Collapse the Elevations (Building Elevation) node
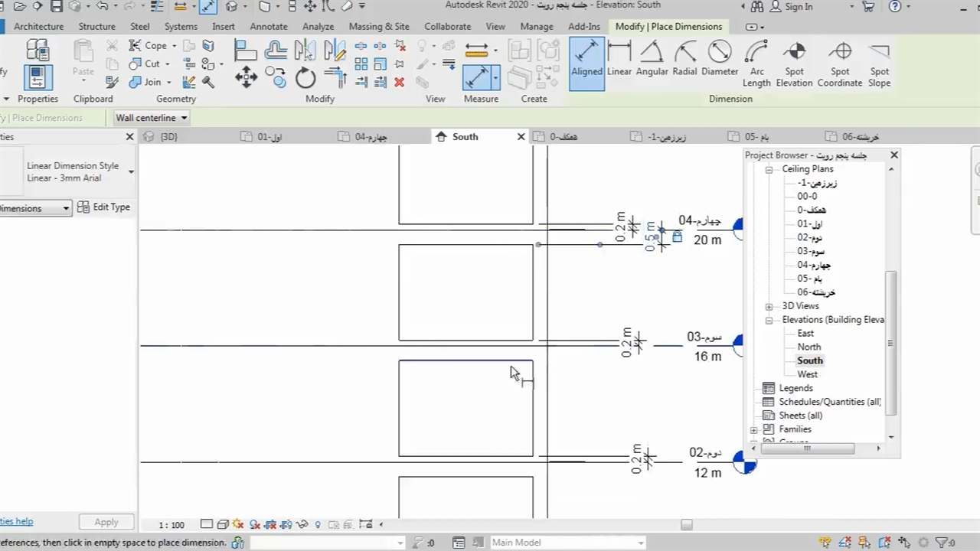The image size is (980, 551). [x=769, y=320]
